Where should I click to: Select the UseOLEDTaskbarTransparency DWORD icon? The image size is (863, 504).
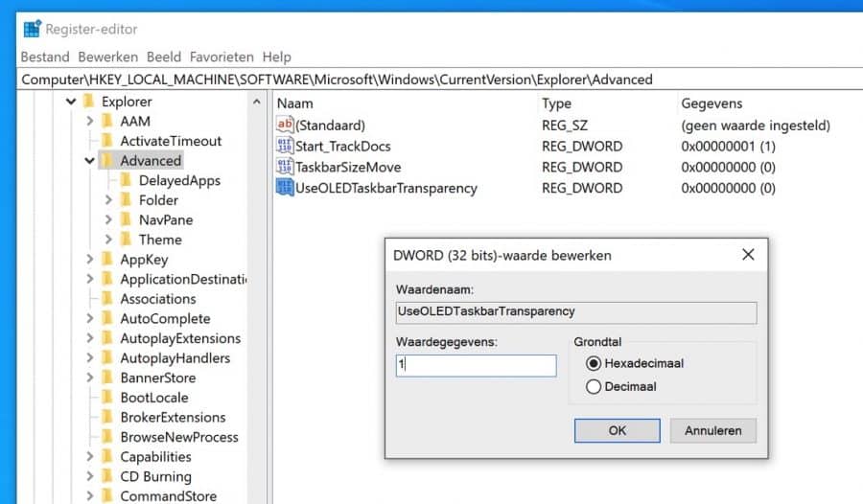pos(285,187)
